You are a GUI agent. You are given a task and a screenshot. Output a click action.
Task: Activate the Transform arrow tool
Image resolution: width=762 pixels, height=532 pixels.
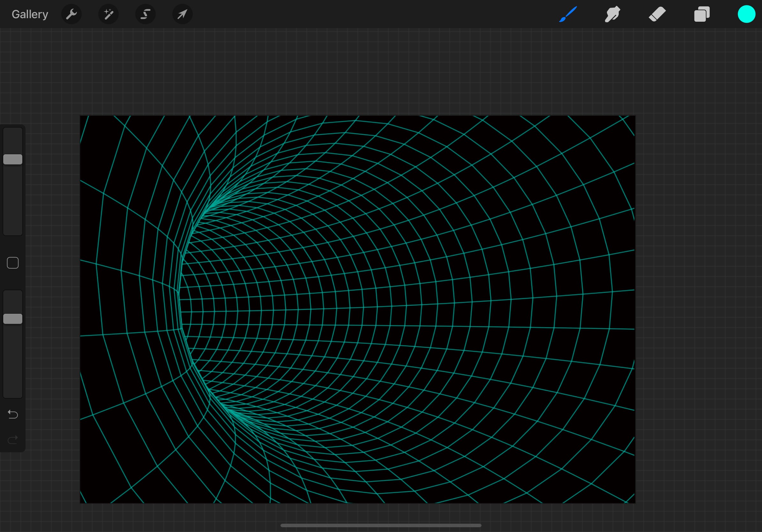pos(182,14)
